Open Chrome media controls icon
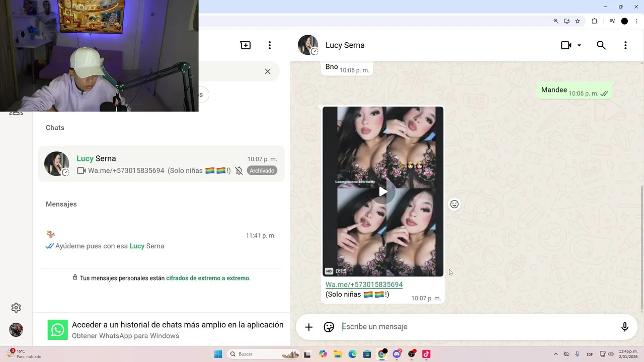This screenshot has width=644, height=362. pos(612,21)
